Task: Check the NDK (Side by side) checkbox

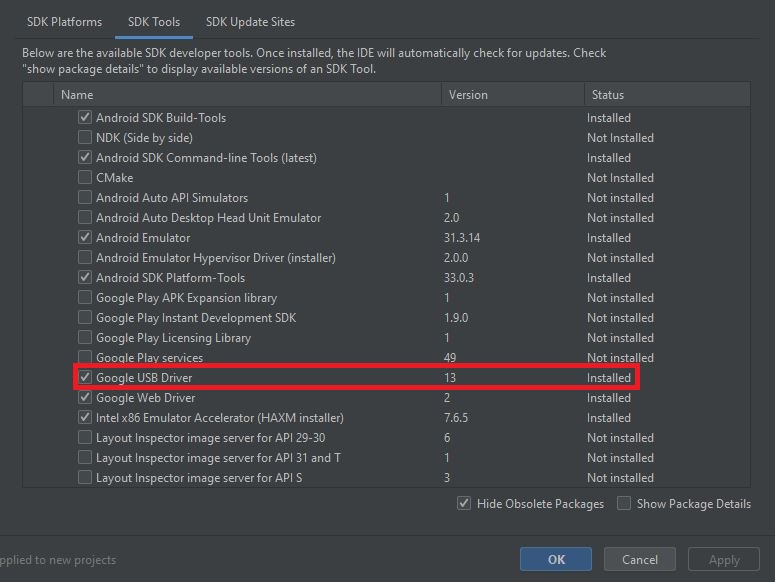Action: click(x=85, y=137)
